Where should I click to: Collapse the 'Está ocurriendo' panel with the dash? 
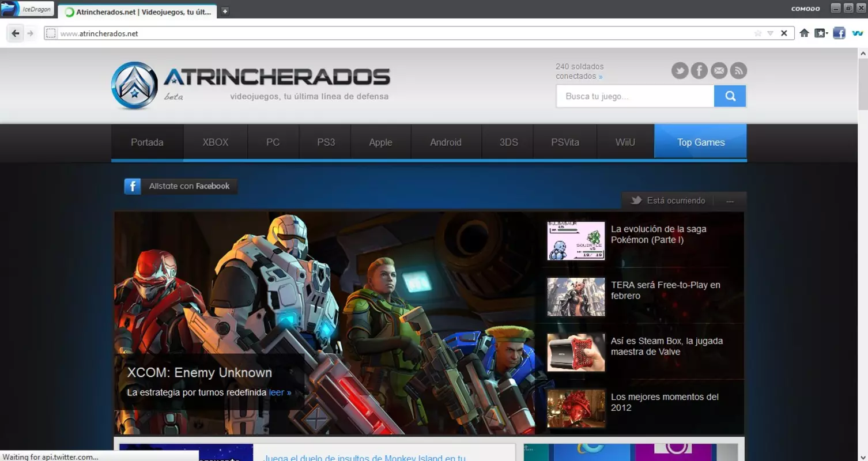pos(730,201)
